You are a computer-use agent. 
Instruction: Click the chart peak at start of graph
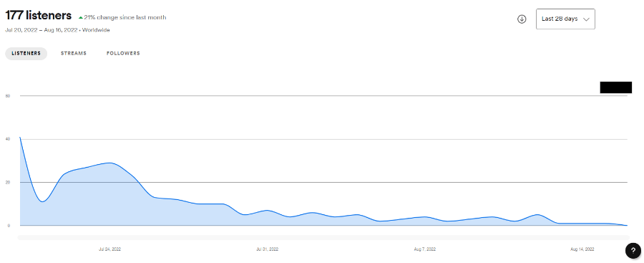[x=20, y=138]
